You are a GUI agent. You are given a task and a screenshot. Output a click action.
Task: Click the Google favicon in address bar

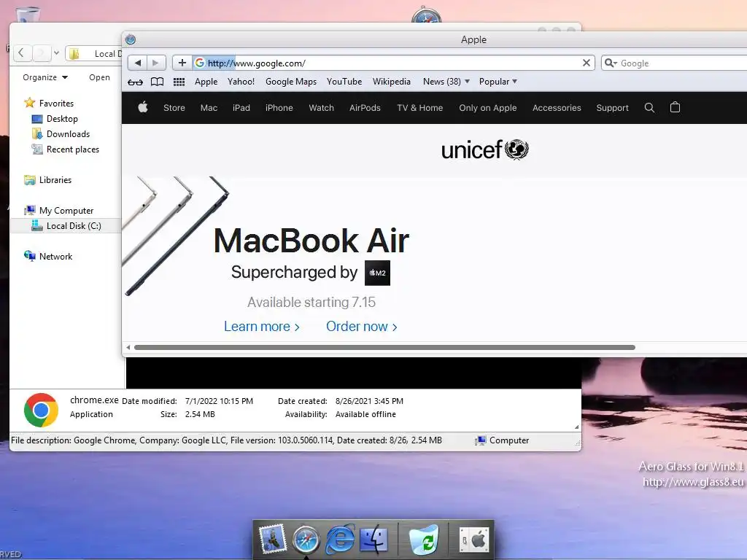[200, 63]
